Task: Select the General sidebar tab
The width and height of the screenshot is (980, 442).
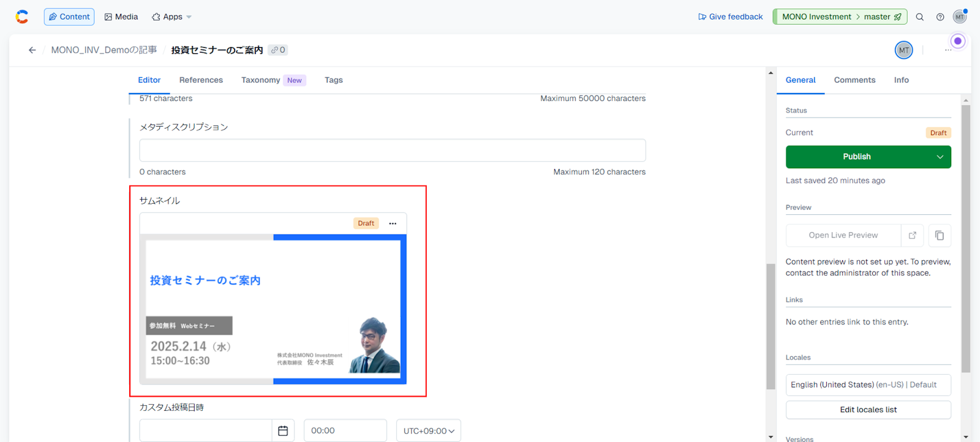Action: coord(801,80)
